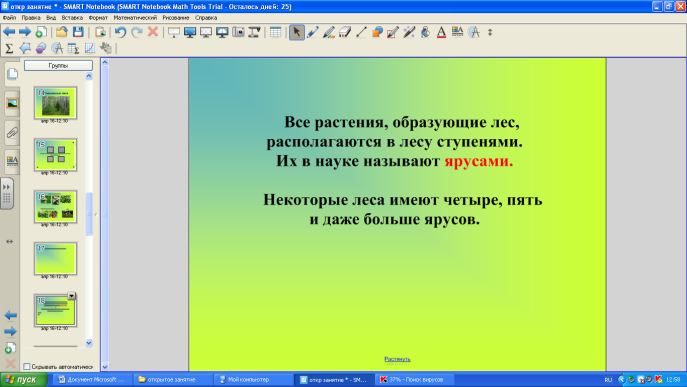Pick the blue Pen tool

313,32
